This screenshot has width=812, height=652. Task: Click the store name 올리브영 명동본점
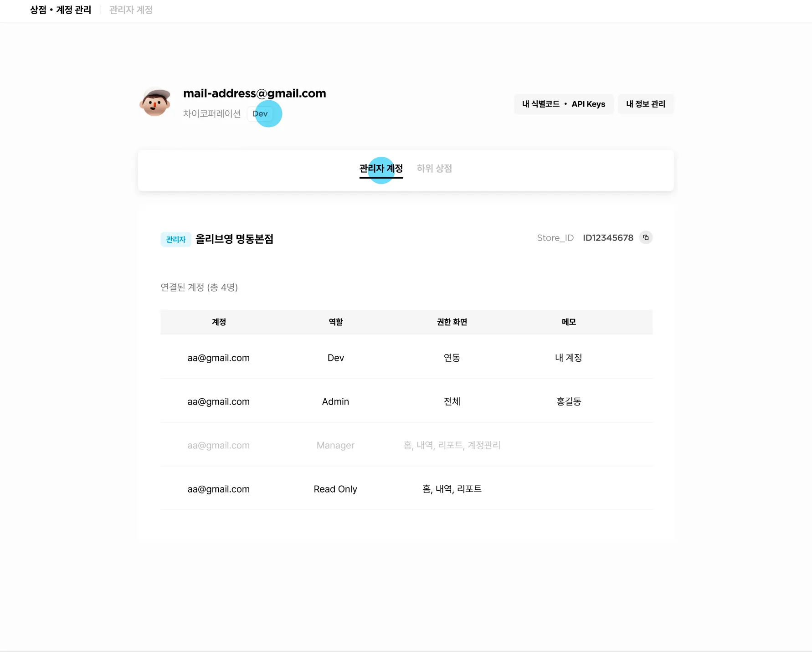235,239
